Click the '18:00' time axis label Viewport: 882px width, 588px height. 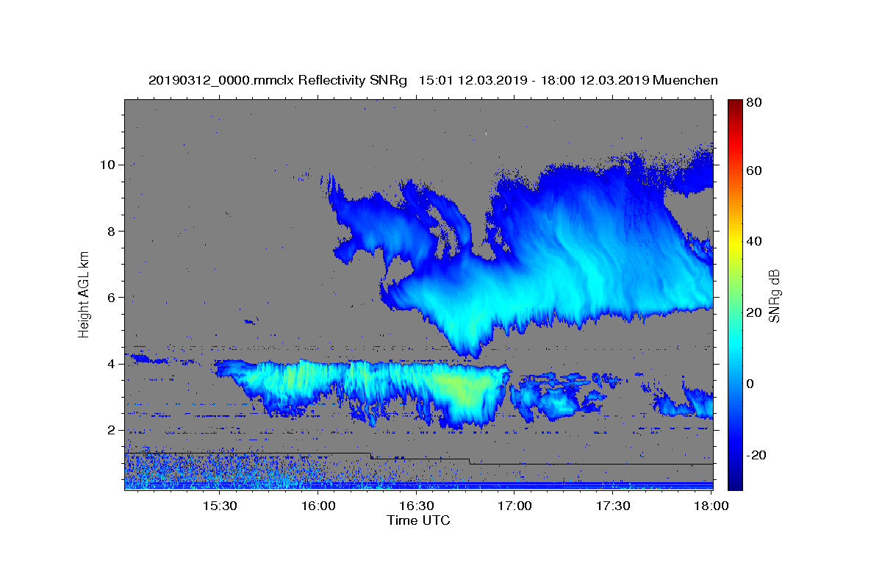(711, 506)
